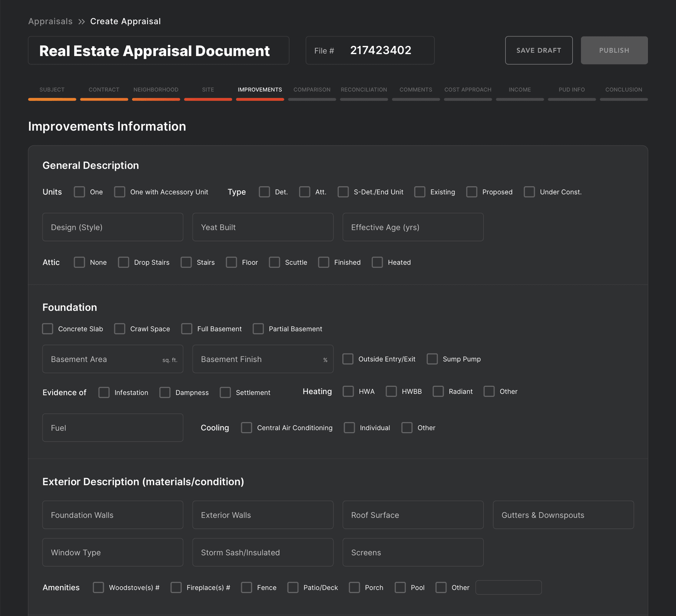
Task: Click the SAVE DRAFT button
Action: (x=539, y=50)
